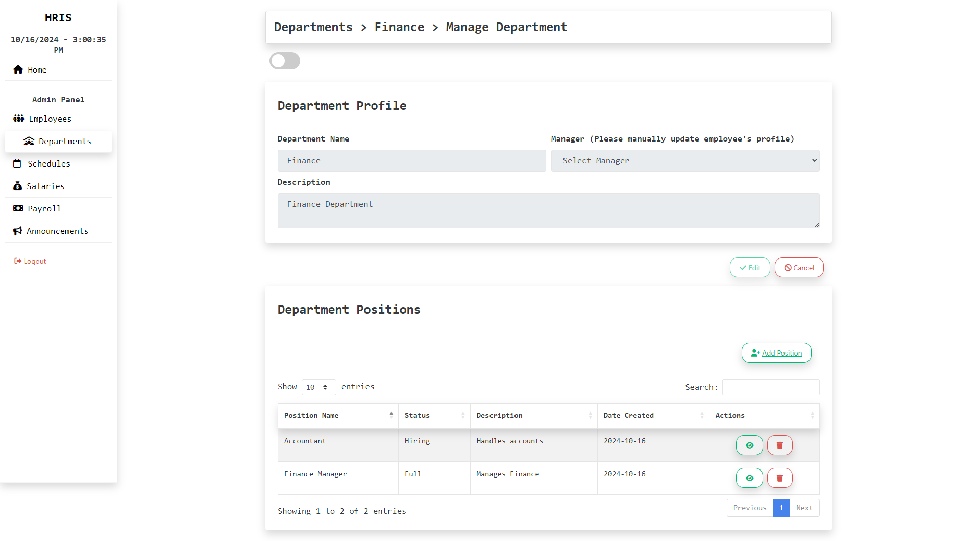980x541 pixels.
Task: View the Finance Manager position via eye icon
Action: [749, 478]
